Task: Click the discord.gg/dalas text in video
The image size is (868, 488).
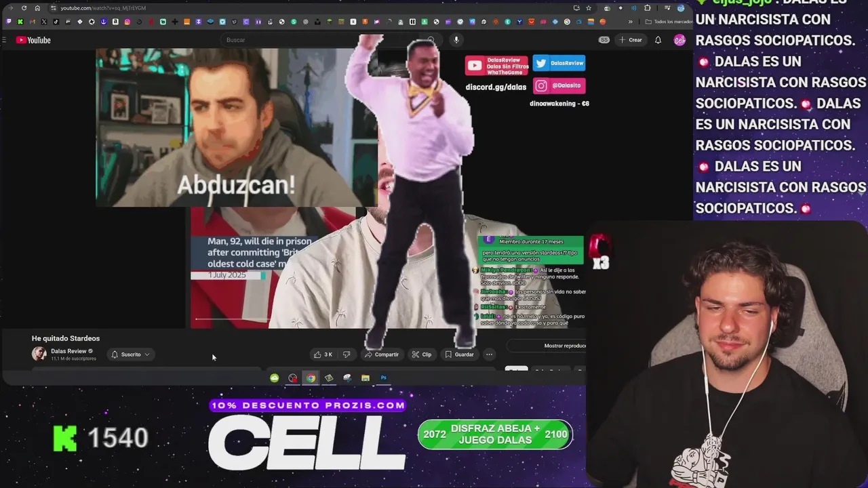Action: point(496,87)
